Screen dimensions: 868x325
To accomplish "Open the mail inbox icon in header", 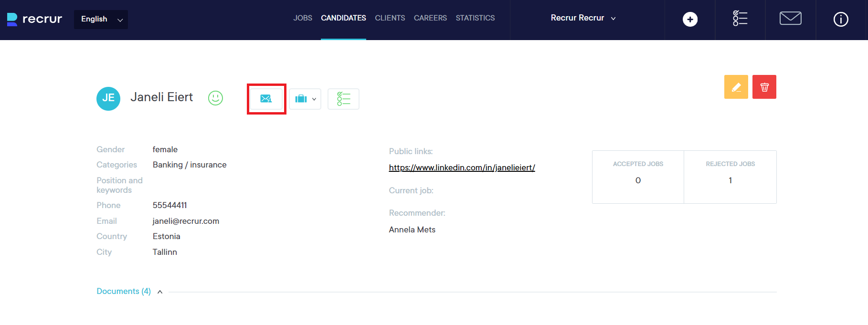I will pos(790,19).
